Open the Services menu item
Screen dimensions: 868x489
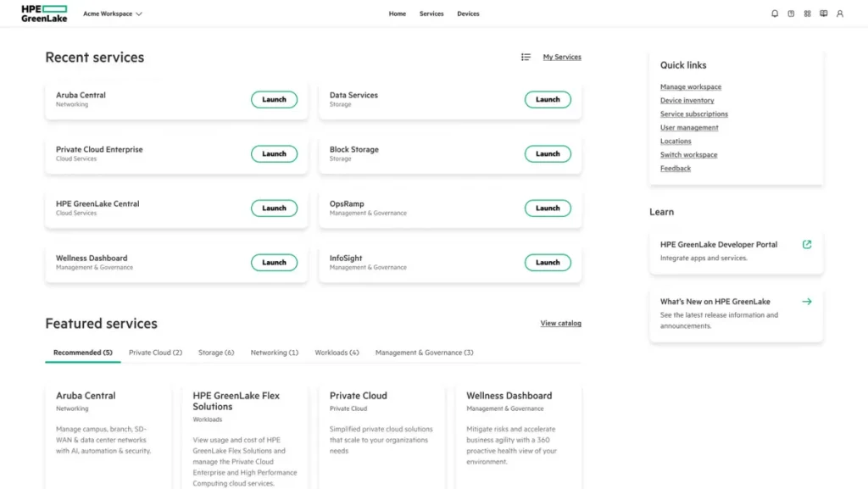tap(431, 14)
